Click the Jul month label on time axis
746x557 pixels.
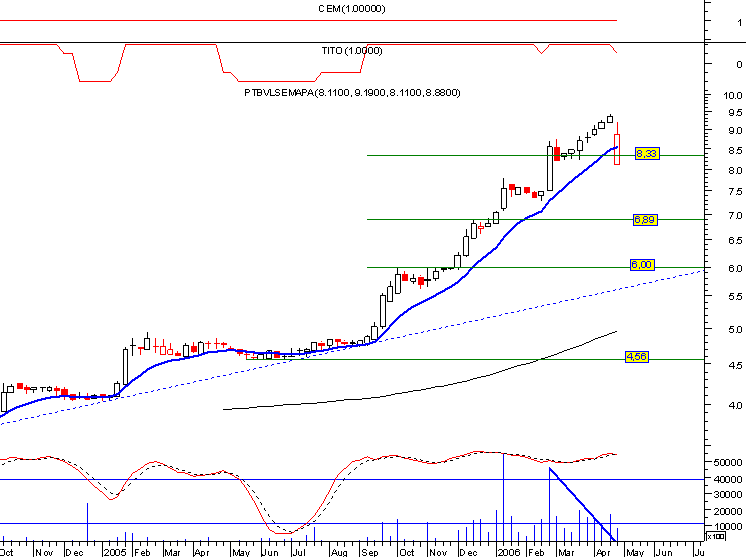click(x=299, y=552)
